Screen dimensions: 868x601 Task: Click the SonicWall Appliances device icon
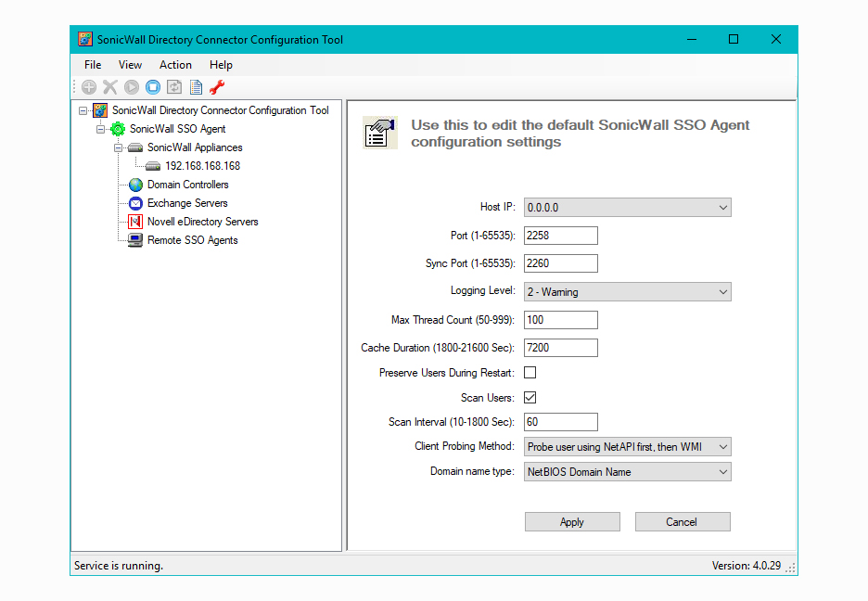coord(135,147)
